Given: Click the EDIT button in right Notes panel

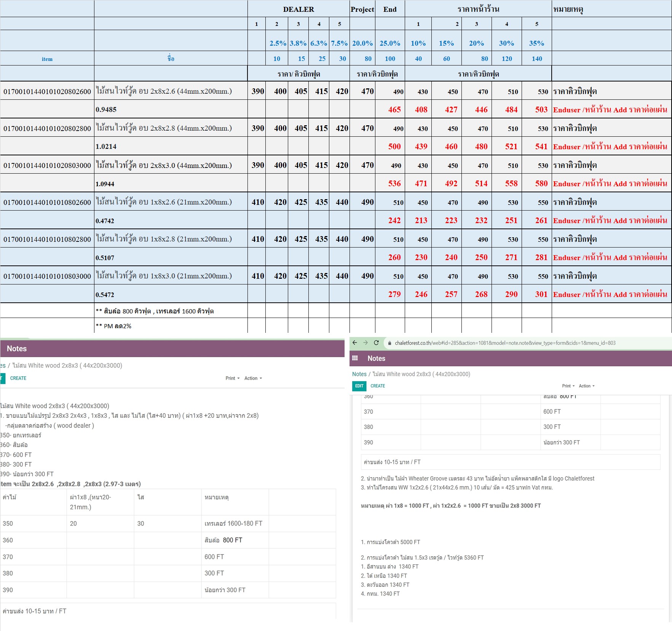Looking at the screenshot, I should (359, 386).
